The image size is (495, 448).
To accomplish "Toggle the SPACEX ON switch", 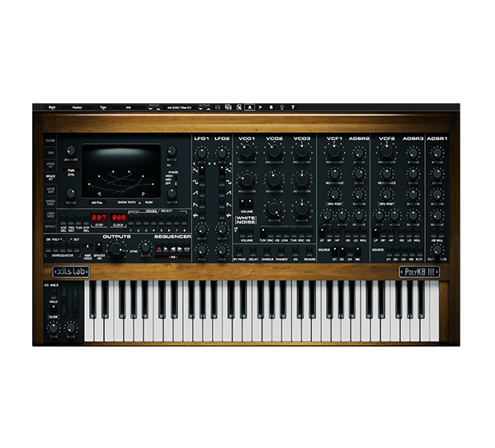I will (99, 248).
